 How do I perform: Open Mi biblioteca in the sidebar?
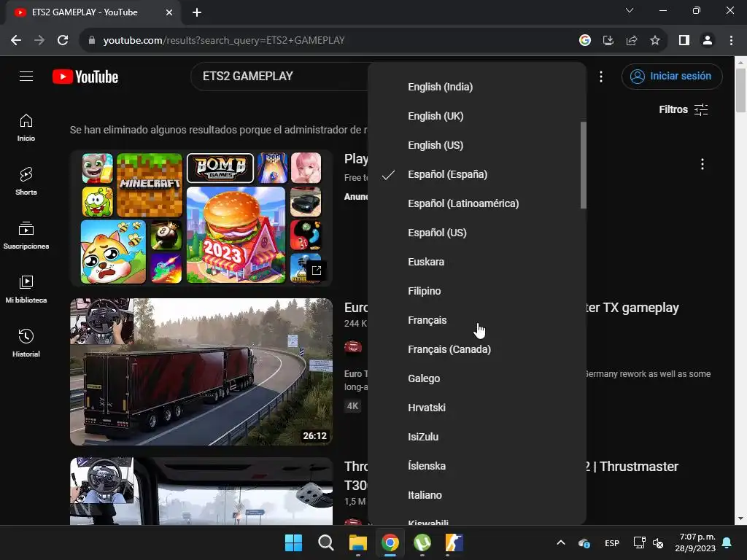click(26, 289)
